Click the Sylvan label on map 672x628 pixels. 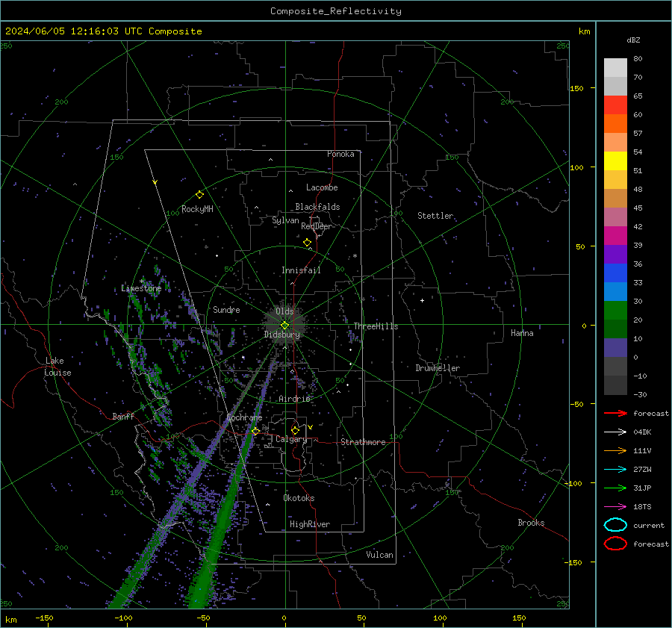[285, 220]
